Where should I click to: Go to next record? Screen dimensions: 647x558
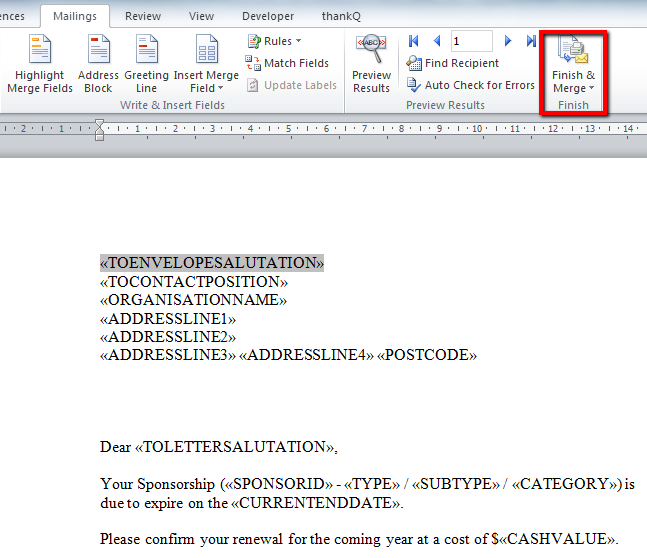pyautogui.click(x=508, y=41)
